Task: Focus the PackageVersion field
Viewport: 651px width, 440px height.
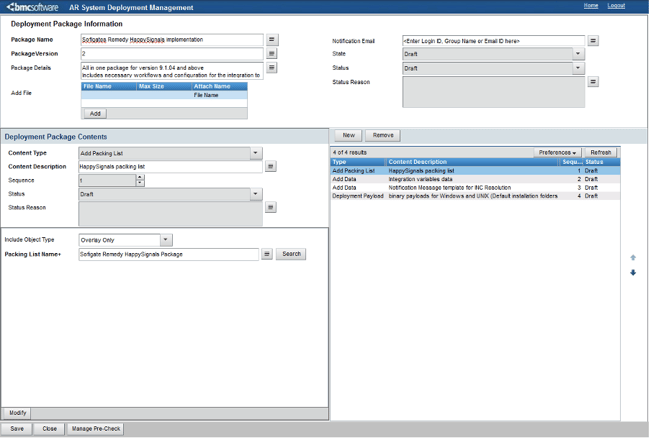Action: (172, 54)
